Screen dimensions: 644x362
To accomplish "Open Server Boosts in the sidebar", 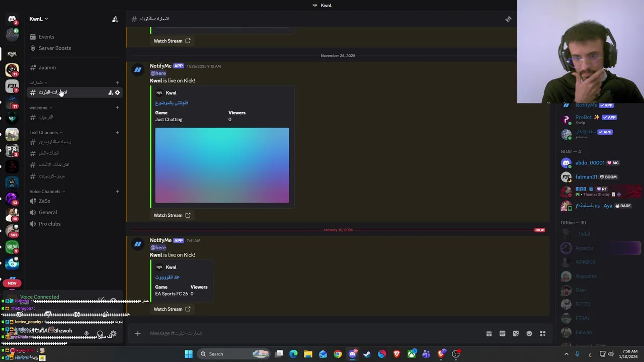I will 55,48.
